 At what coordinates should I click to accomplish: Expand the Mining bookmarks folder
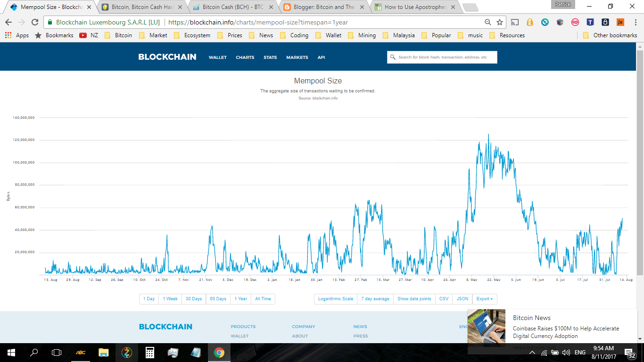[362, 35]
